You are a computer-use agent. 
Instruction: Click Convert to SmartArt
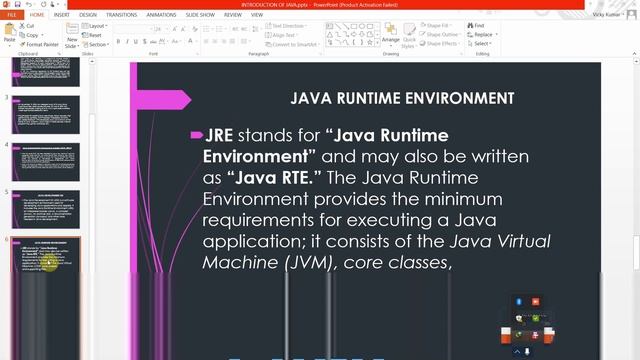(292, 44)
